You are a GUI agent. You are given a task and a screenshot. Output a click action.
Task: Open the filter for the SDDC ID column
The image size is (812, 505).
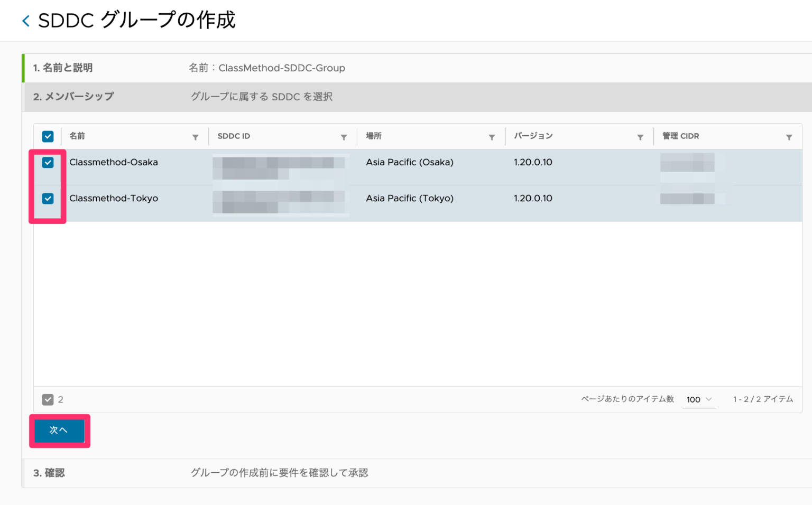pyautogui.click(x=344, y=136)
